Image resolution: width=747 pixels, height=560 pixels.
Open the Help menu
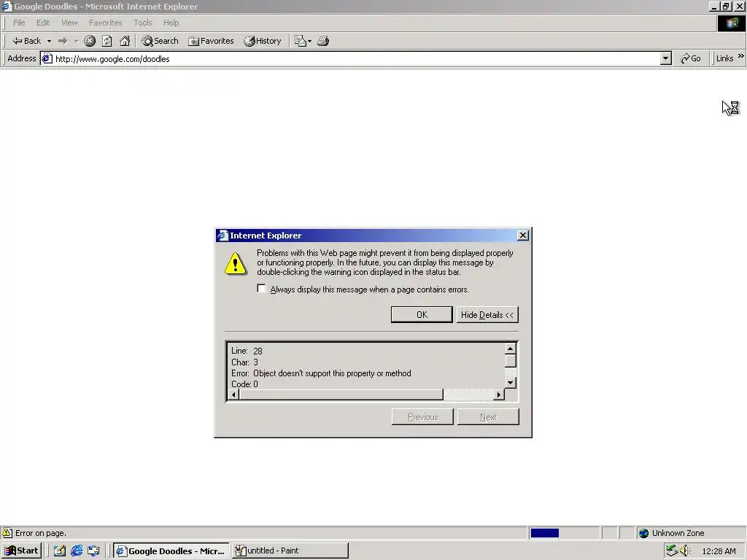pyautogui.click(x=171, y=23)
